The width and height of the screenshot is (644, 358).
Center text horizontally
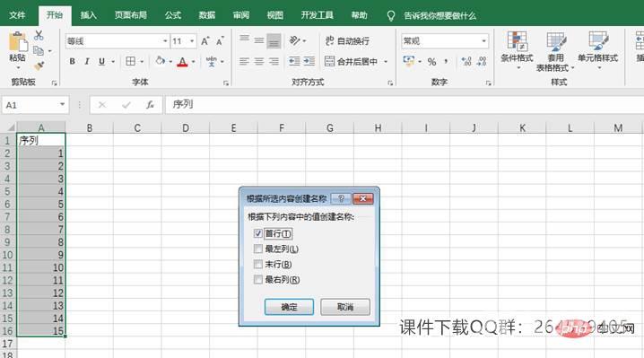[258, 62]
